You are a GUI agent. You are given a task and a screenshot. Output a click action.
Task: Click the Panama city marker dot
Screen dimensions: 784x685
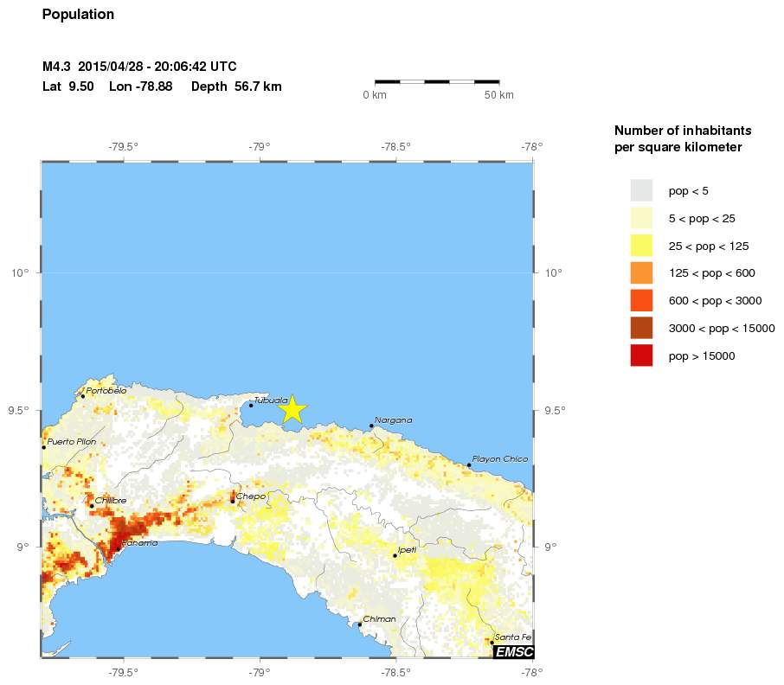coord(118,548)
